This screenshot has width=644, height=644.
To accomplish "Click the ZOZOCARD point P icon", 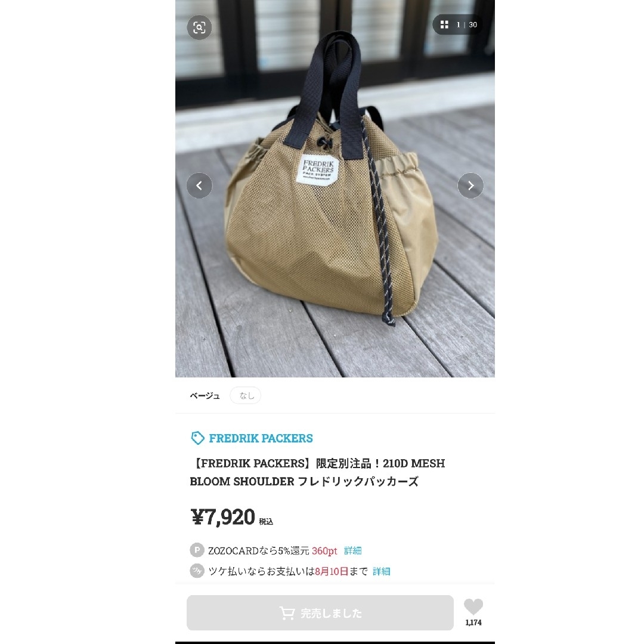I will point(197,550).
